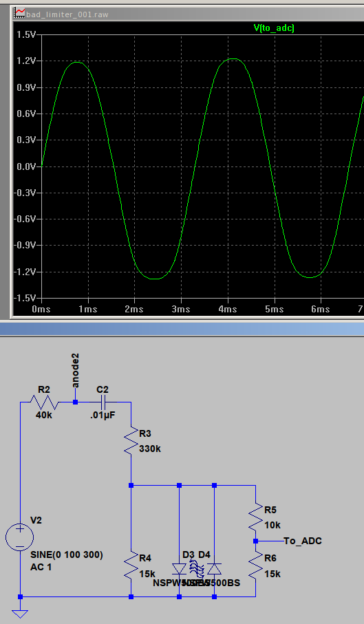Click the C2 reference designator label
Screen dimensions: 364x624
[103, 389]
